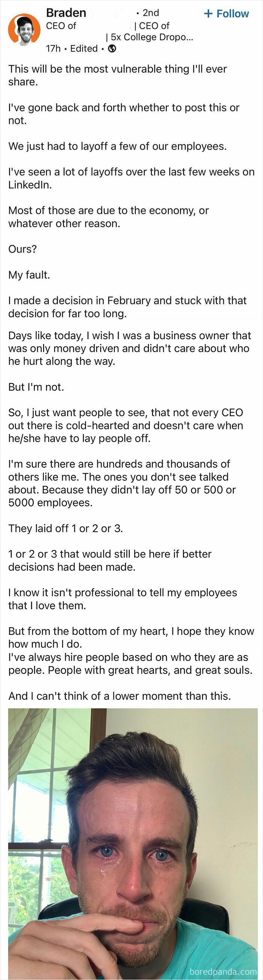
Task: Expand the truncated "5x College Dropo..." headline
Action: point(150,37)
